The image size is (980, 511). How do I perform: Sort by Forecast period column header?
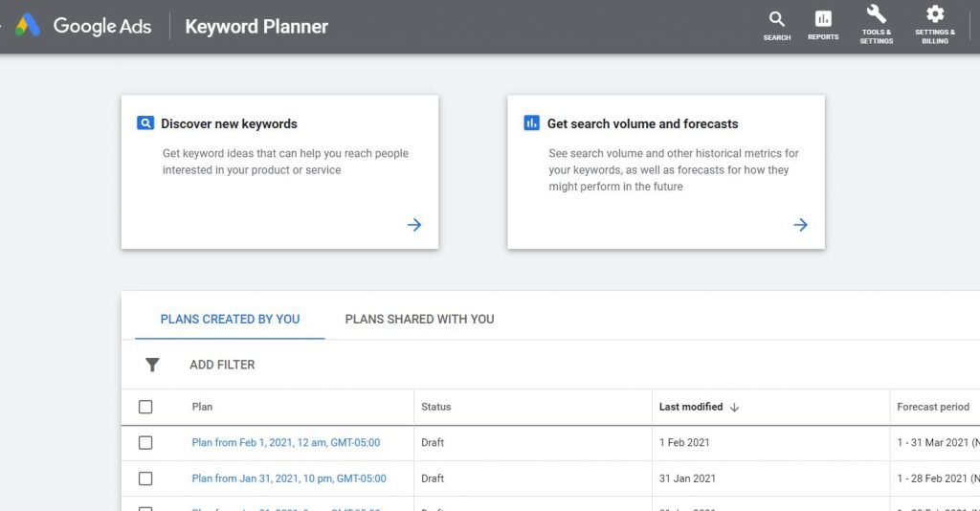933,407
